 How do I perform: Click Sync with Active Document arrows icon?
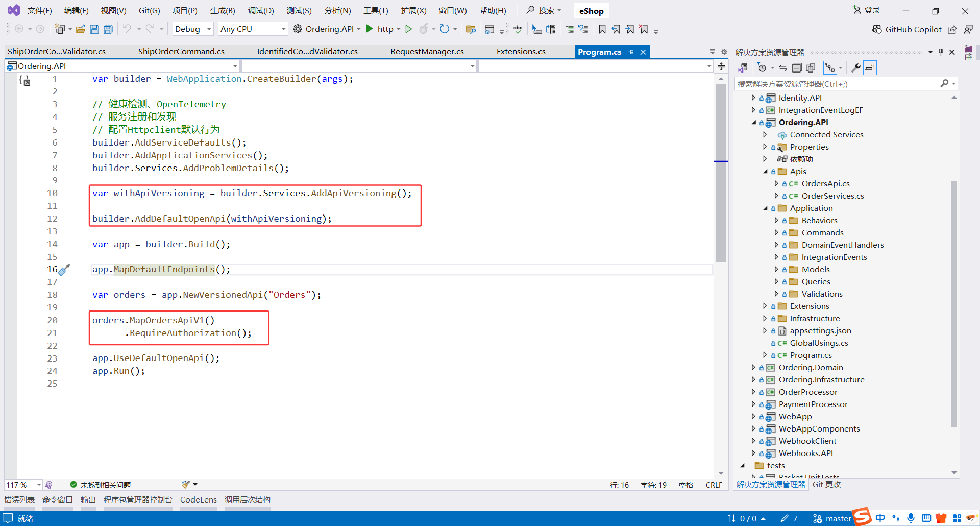(783, 68)
